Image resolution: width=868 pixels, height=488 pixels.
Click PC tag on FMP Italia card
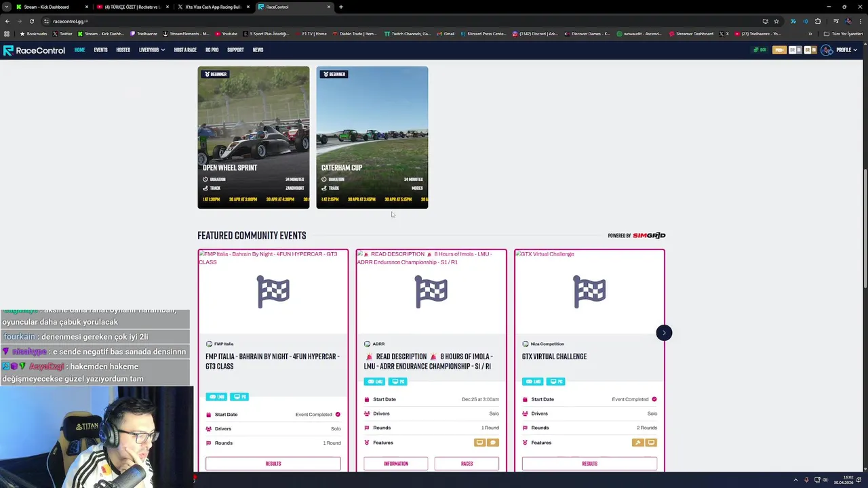[239, 396]
